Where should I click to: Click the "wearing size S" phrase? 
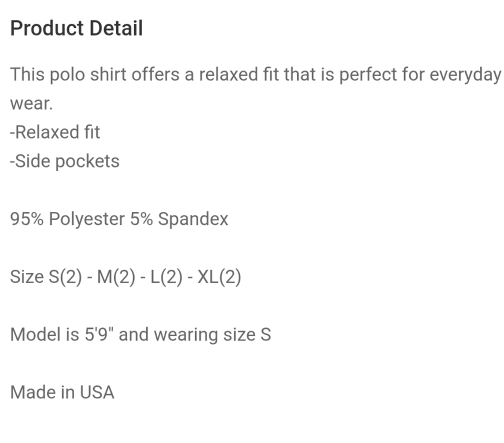click(213, 335)
